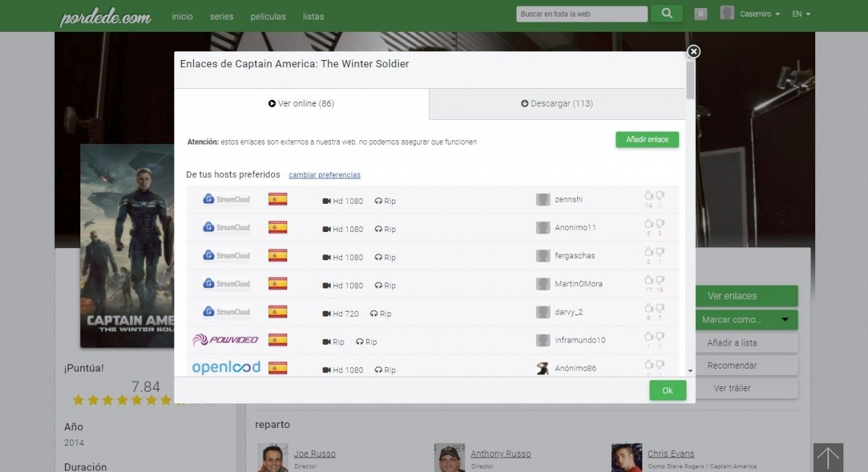The image size is (868, 472).
Task: Open Joe Russo's cast page
Action: click(x=315, y=454)
